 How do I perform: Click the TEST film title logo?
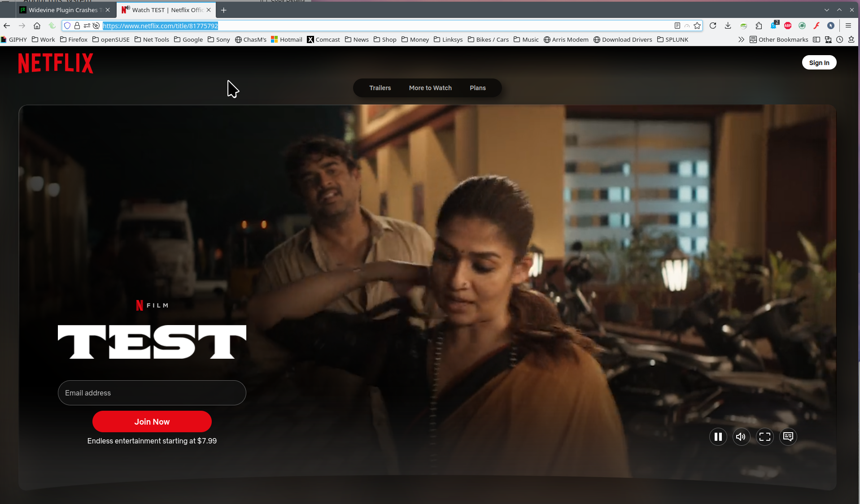point(152,342)
